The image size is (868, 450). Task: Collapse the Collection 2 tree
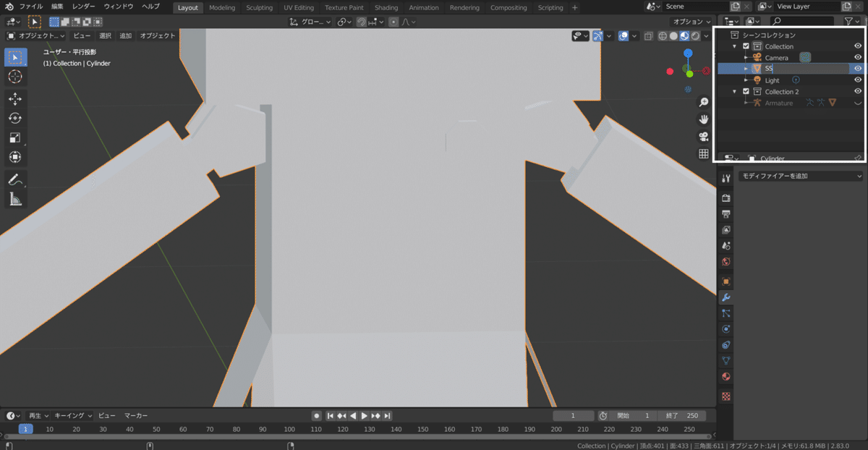coord(735,92)
